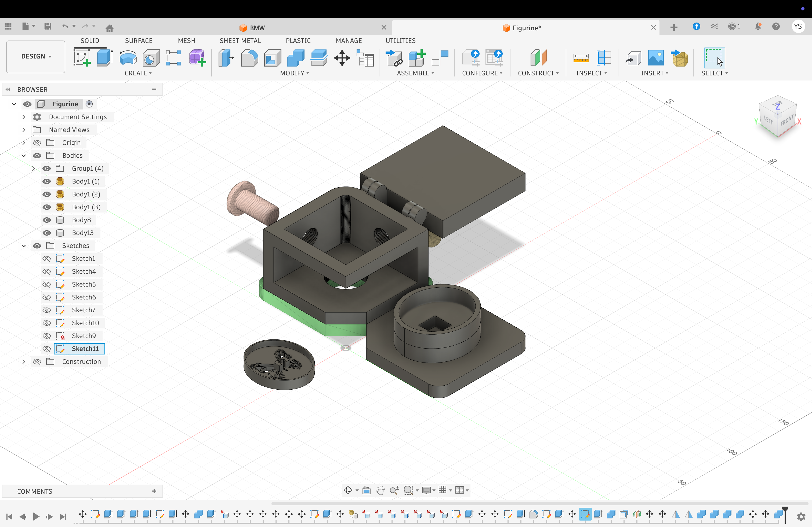The image size is (812, 527).
Task: Show the Origin folder
Action: click(x=37, y=142)
